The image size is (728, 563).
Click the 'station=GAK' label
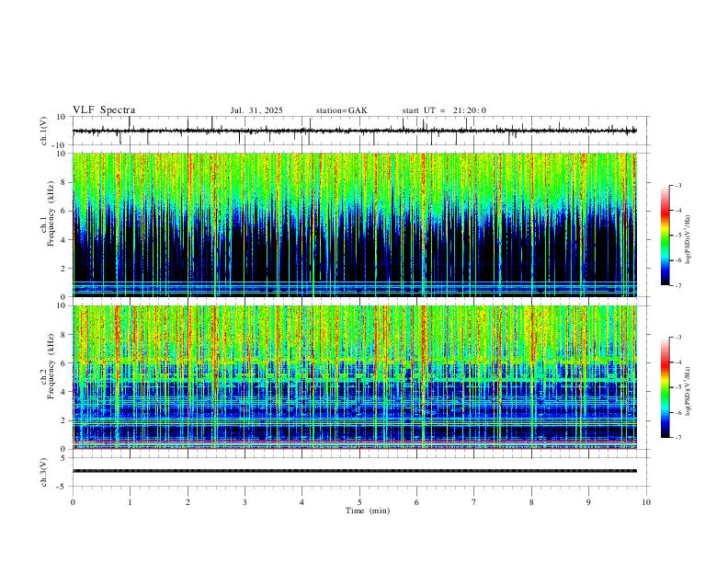(x=341, y=110)
